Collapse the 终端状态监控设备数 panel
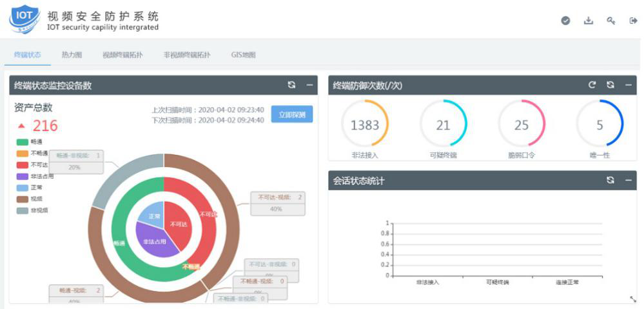The height and width of the screenshot is (309, 644). (309, 85)
